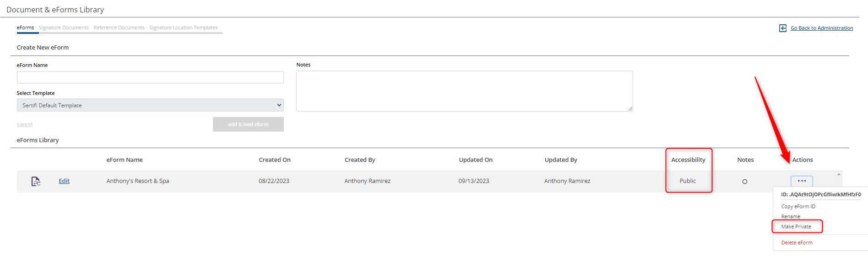This screenshot has height=260, width=868.
Task: Click the cancel link
Action: 25,124
